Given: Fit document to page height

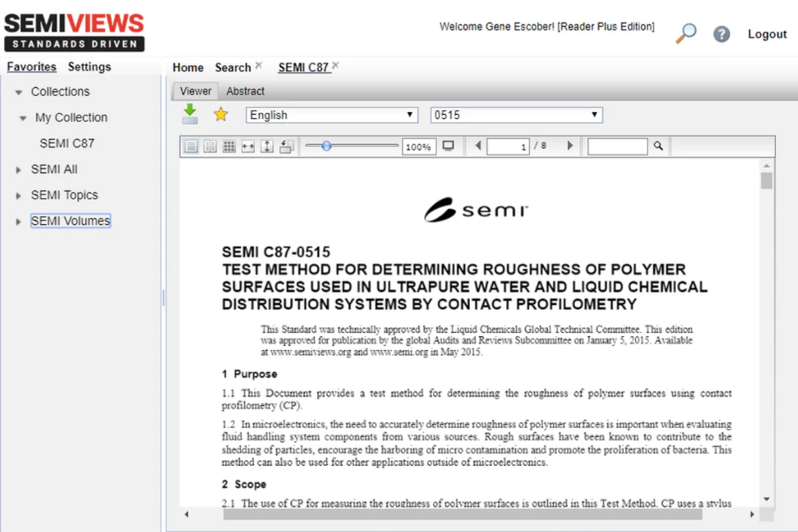Looking at the screenshot, I should 267,146.
